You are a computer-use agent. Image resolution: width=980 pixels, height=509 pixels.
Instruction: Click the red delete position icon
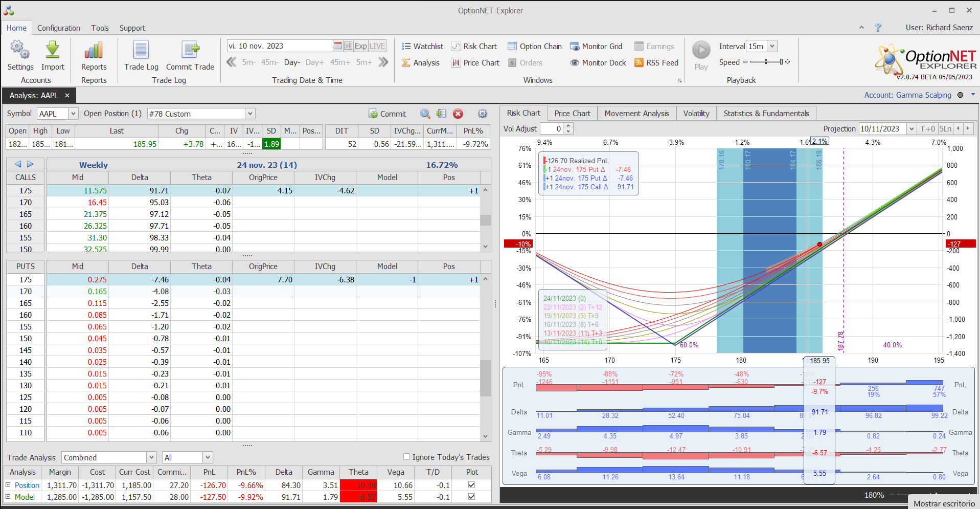pos(458,114)
